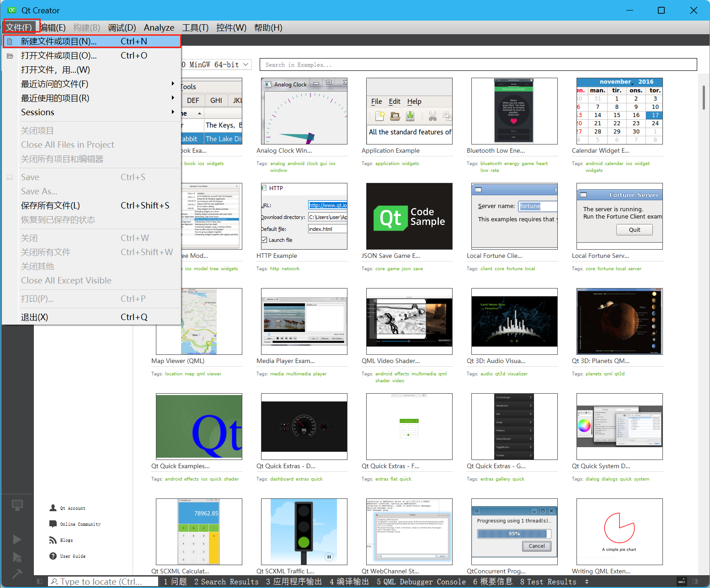This screenshot has width=710, height=588.
Task: Open the Analyze menu
Action: [159, 27]
